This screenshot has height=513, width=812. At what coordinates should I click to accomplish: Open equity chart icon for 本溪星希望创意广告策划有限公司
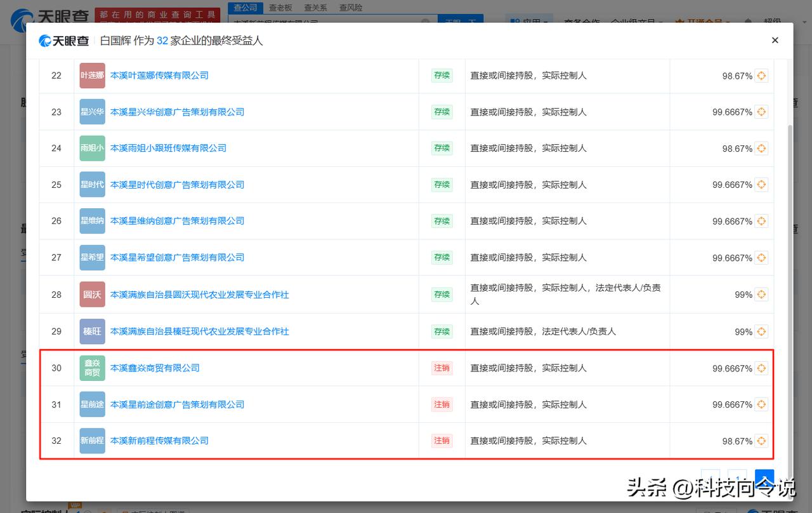click(761, 258)
